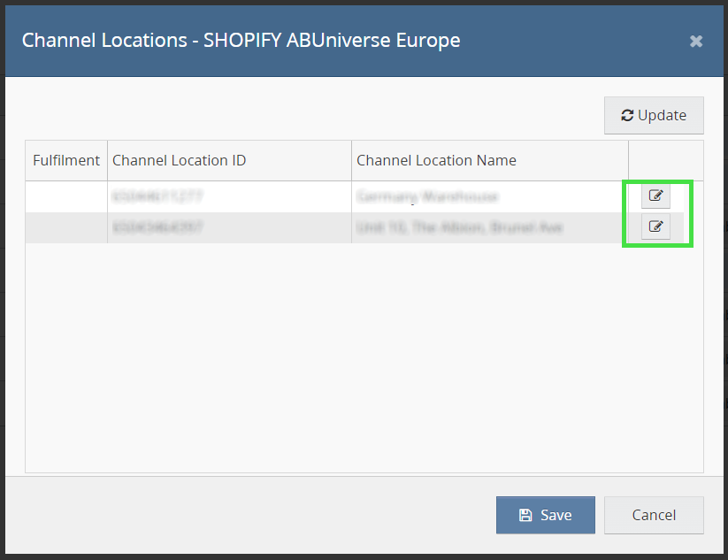Click second row's Channel Location ID value
This screenshot has width=728, height=560.
coord(158,227)
